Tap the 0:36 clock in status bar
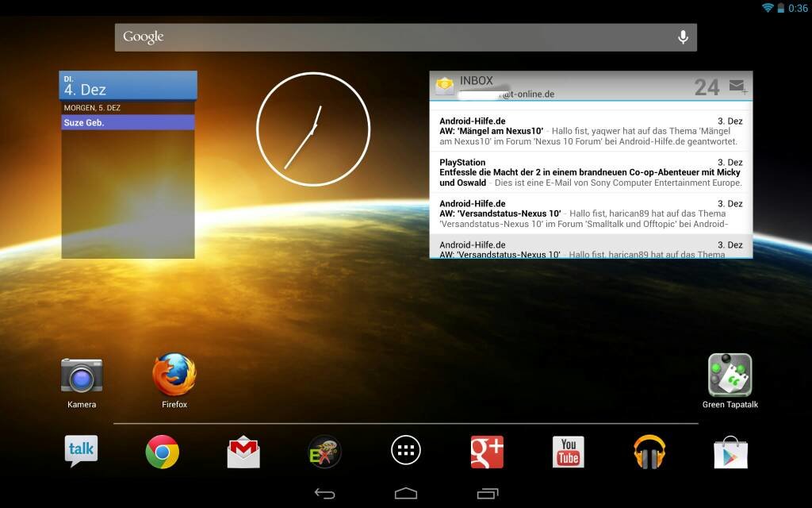 (x=798, y=8)
